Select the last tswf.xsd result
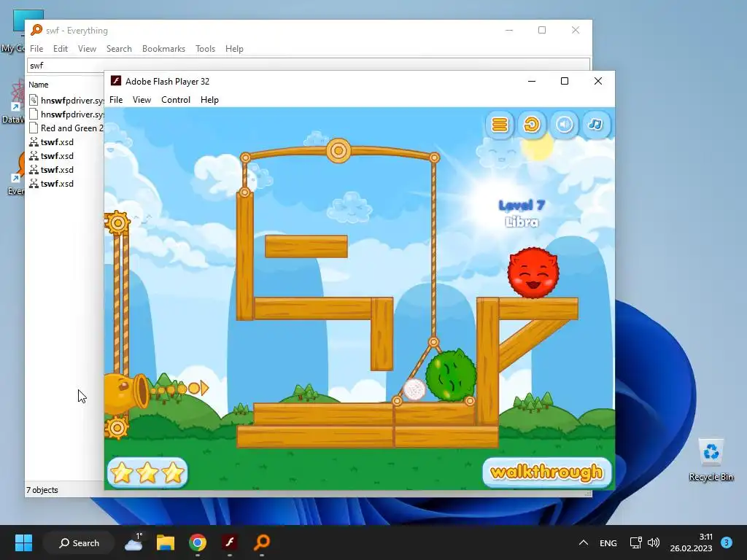This screenshot has height=560, width=747. pos(51,183)
